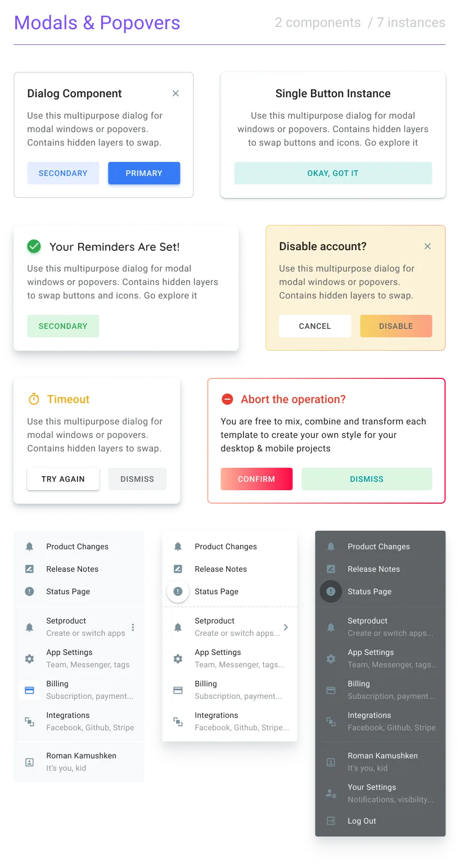Close the Dialog Component with the X
Image resolution: width=464 pixels, height=868 pixels.
click(175, 93)
